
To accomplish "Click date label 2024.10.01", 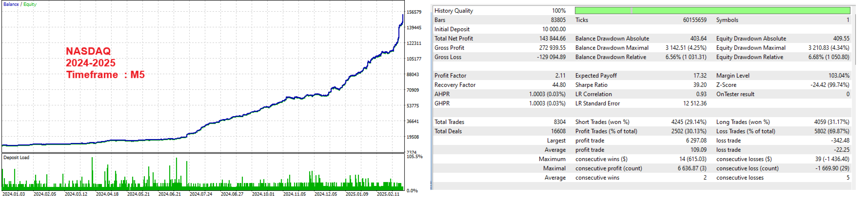I will point(263,194).
